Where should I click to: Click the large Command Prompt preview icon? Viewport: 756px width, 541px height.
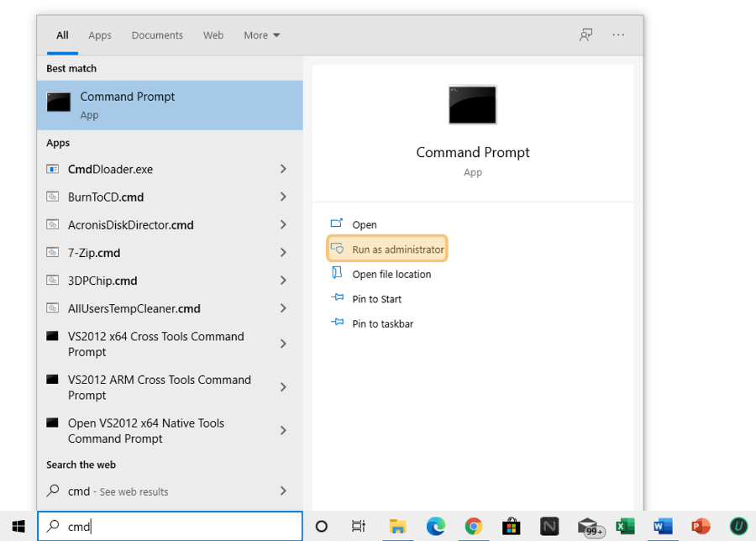pyautogui.click(x=472, y=105)
